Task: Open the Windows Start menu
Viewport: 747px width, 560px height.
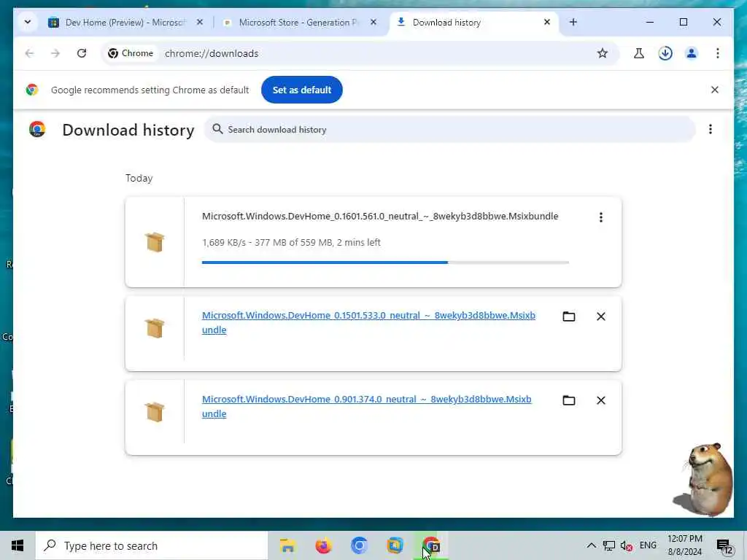Action: pos(18,545)
